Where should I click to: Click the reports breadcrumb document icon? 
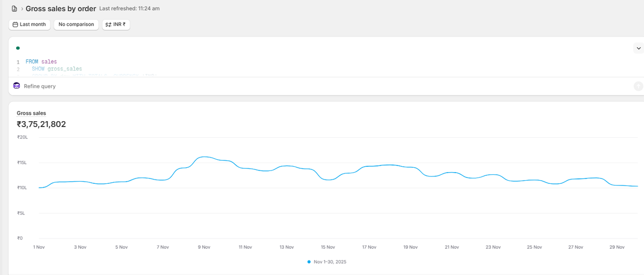tap(14, 9)
